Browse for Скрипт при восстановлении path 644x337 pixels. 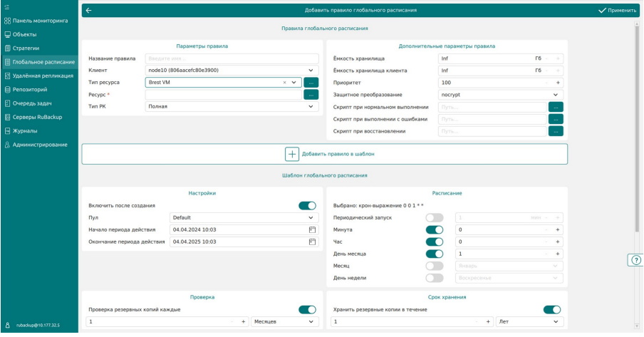coord(556,131)
